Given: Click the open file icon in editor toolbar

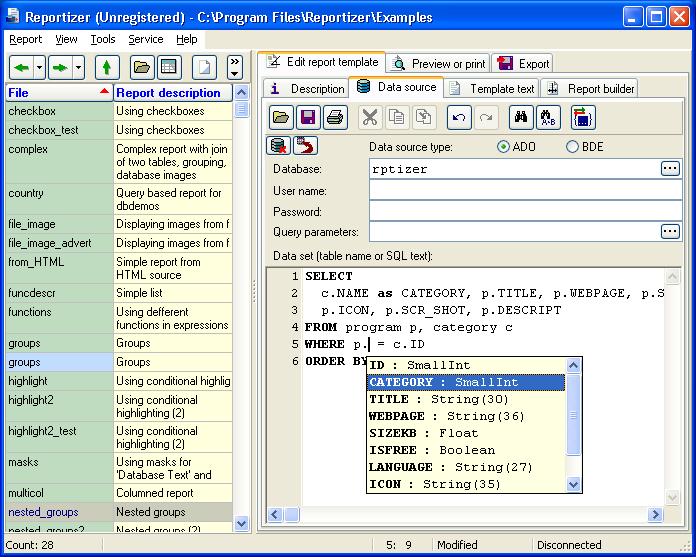Looking at the screenshot, I should [x=281, y=118].
